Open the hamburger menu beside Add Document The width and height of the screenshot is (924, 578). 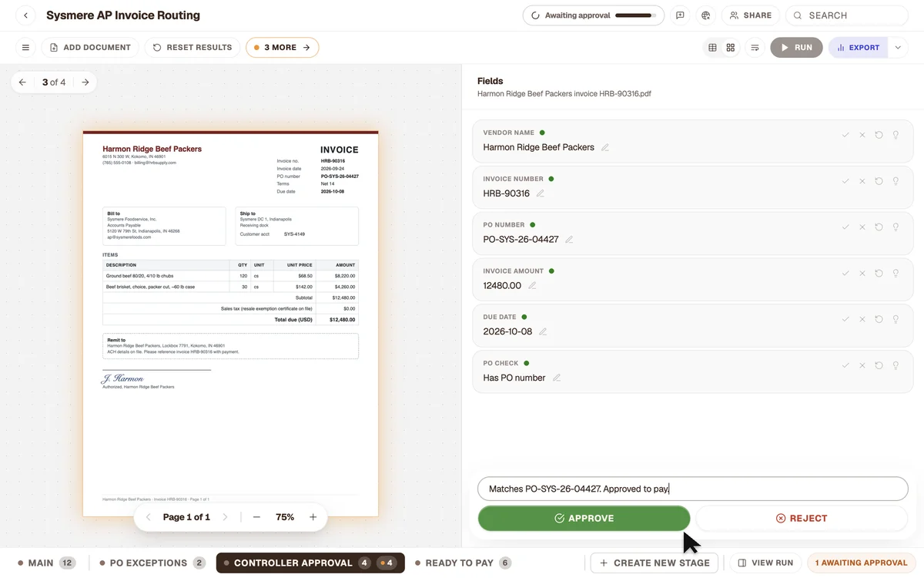(x=25, y=48)
